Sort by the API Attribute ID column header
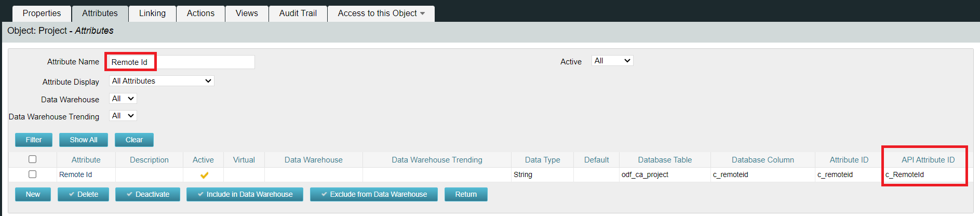This screenshot has width=980, height=216. pos(928,160)
